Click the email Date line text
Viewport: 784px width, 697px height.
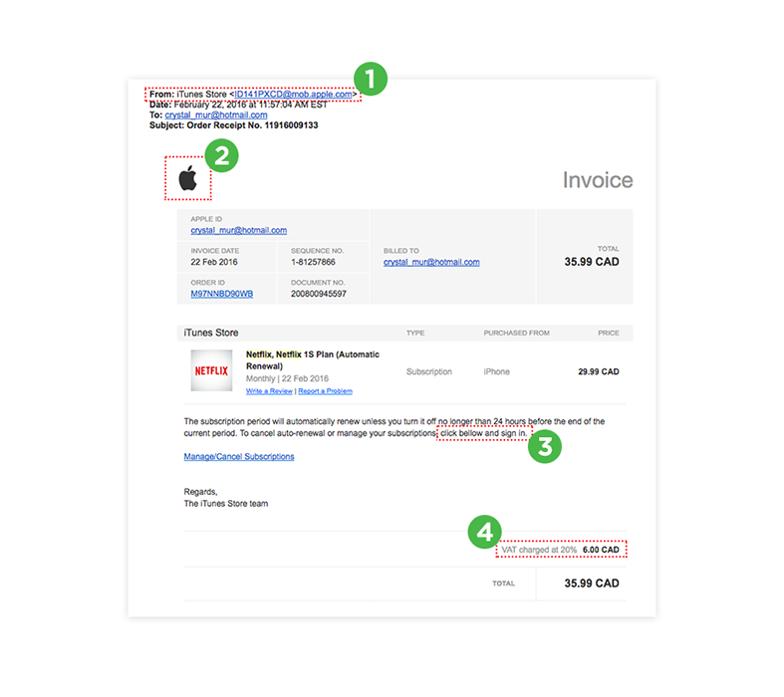pyautogui.click(x=238, y=105)
